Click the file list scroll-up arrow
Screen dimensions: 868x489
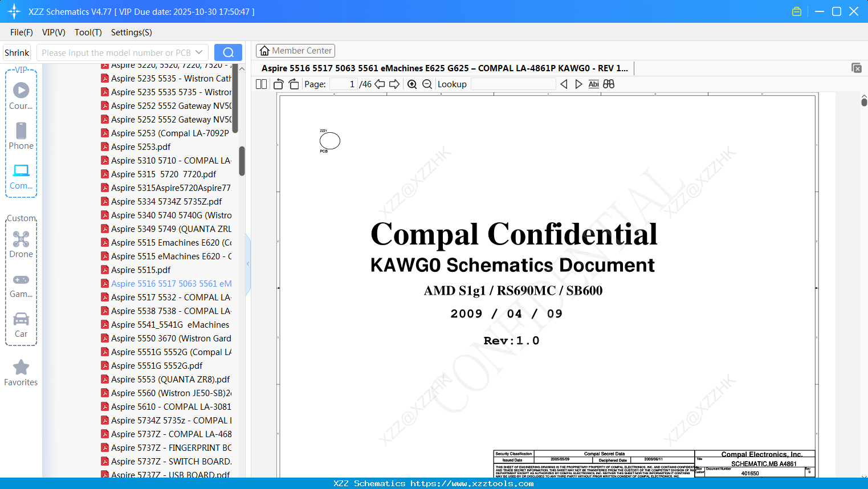(242, 68)
